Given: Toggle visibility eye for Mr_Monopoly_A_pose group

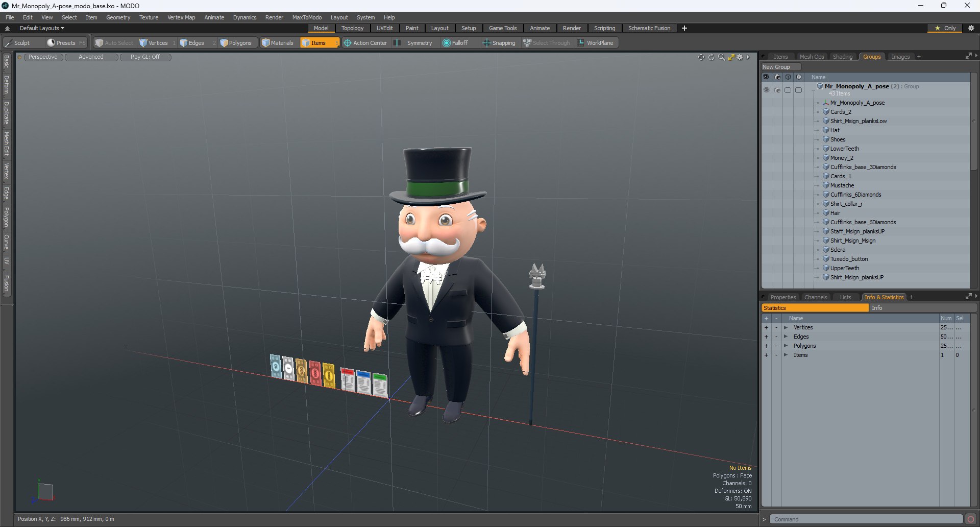Looking at the screenshot, I should [x=766, y=90].
